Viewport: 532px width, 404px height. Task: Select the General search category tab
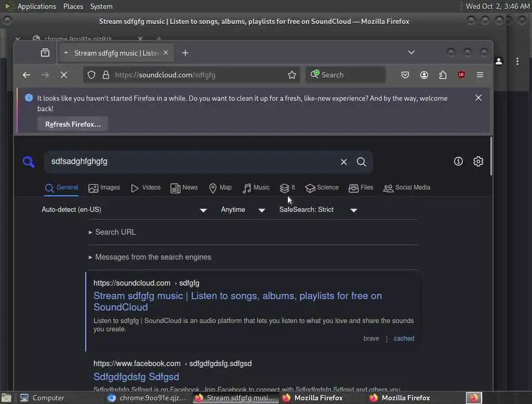(x=61, y=187)
